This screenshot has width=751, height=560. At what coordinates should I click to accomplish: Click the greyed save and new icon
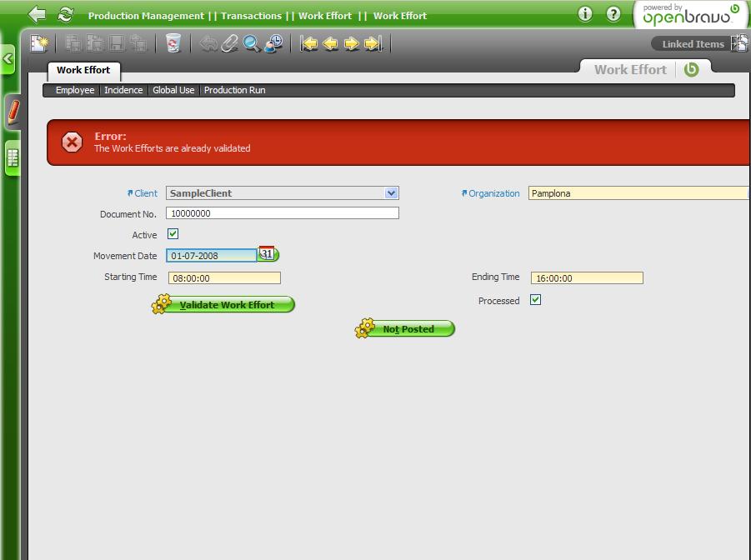pos(73,43)
